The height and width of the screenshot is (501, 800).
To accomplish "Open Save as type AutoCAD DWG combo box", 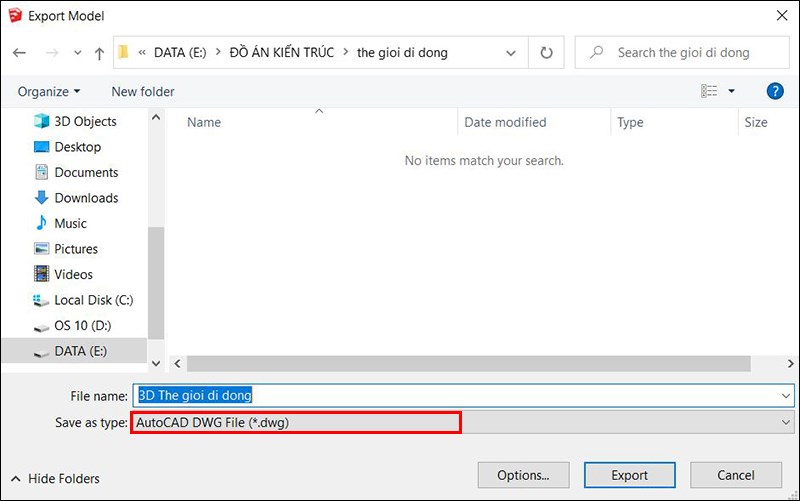I will coord(463,422).
